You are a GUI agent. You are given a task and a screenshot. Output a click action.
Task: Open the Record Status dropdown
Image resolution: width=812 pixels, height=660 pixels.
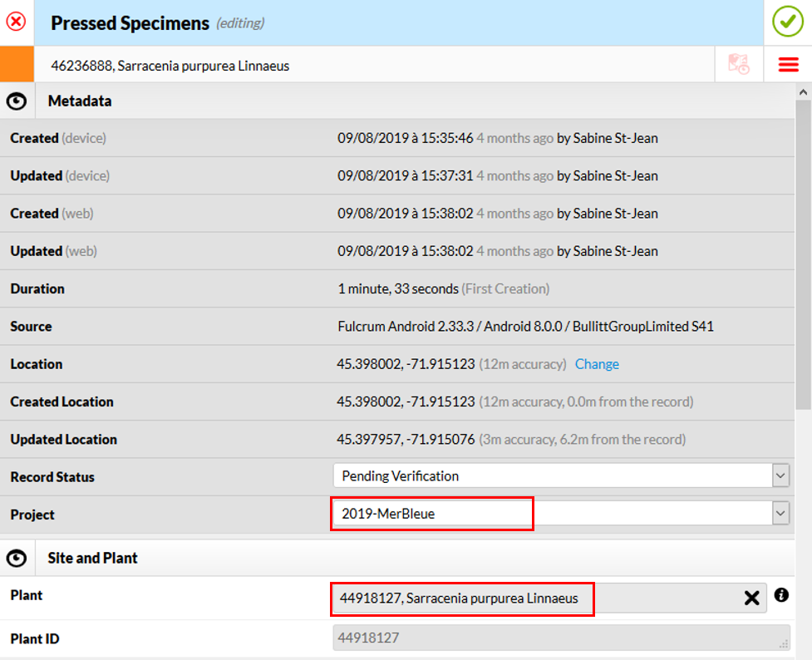pos(780,476)
